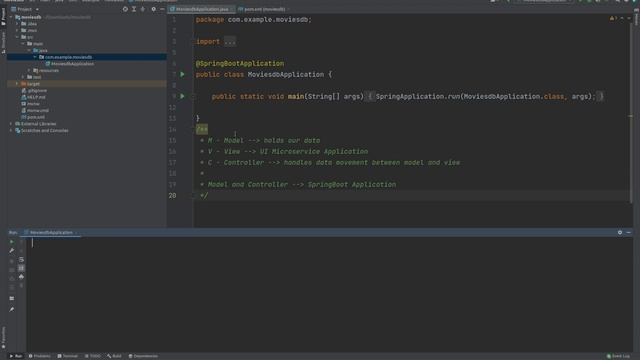
Task: Go to the next highlighted problem arrow
Action: click(x=629, y=18)
